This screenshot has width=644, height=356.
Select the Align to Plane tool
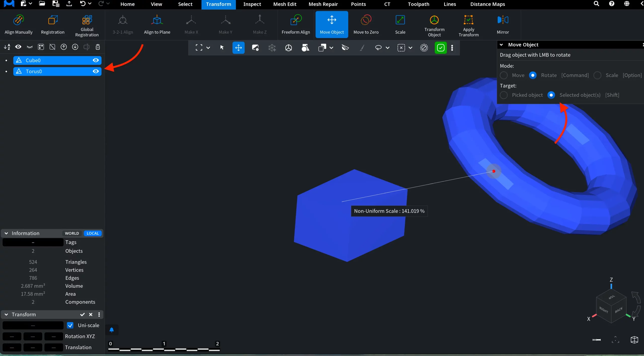tap(157, 24)
